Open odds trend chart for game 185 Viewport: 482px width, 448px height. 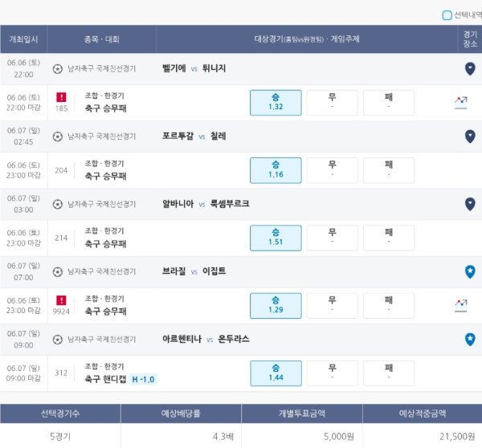pyautogui.click(x=461, y=103)
